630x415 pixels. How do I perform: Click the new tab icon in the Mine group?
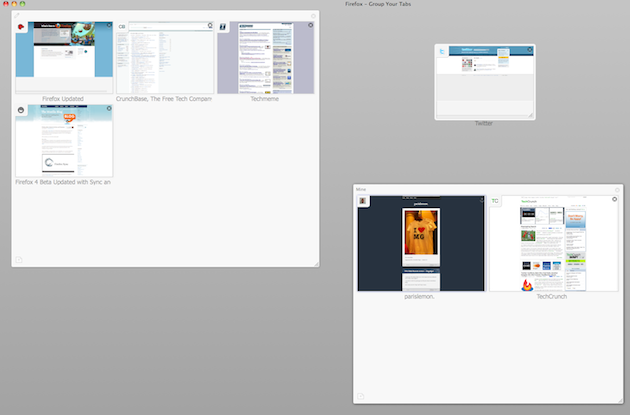pos(361,397)
